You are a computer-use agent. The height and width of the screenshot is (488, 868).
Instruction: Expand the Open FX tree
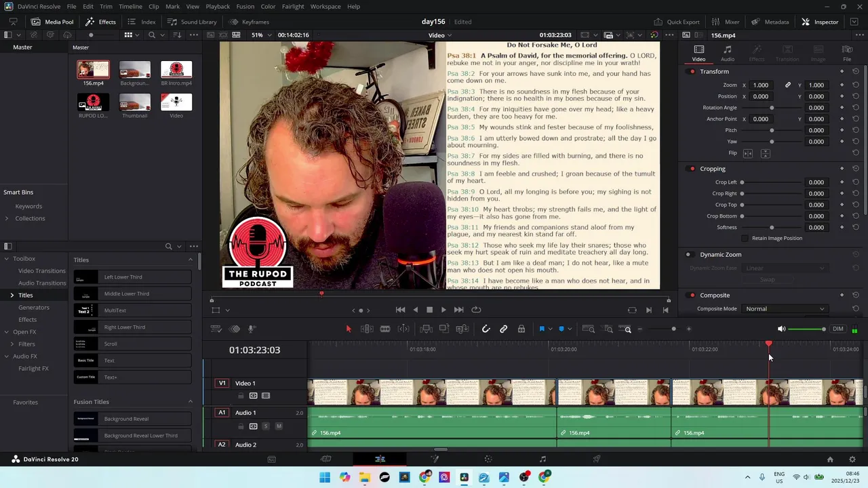6,331
